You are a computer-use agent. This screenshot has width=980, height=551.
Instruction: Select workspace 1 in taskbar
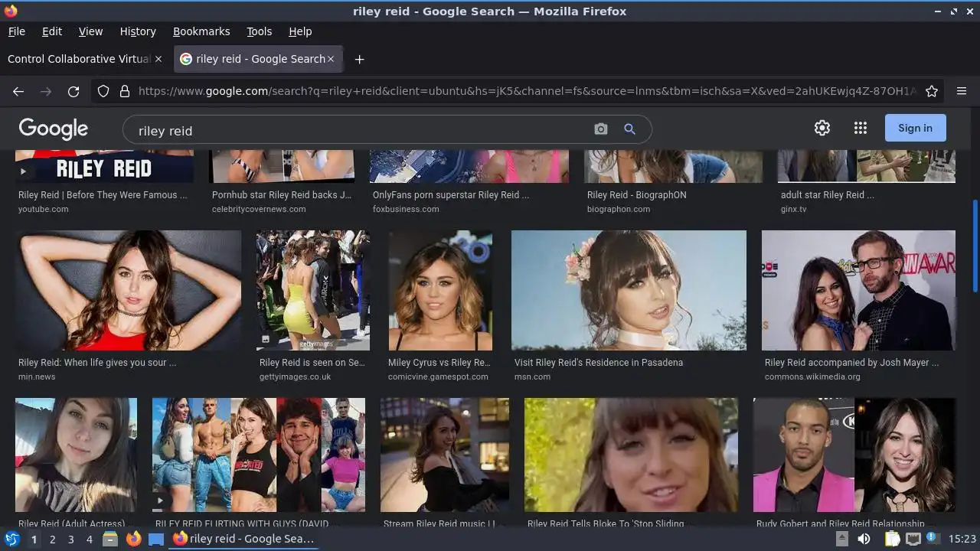pyautogui.click(x=34, y=539)
